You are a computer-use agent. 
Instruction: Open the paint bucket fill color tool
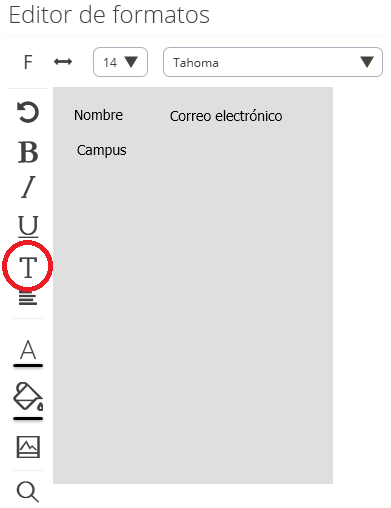[28, 396]
